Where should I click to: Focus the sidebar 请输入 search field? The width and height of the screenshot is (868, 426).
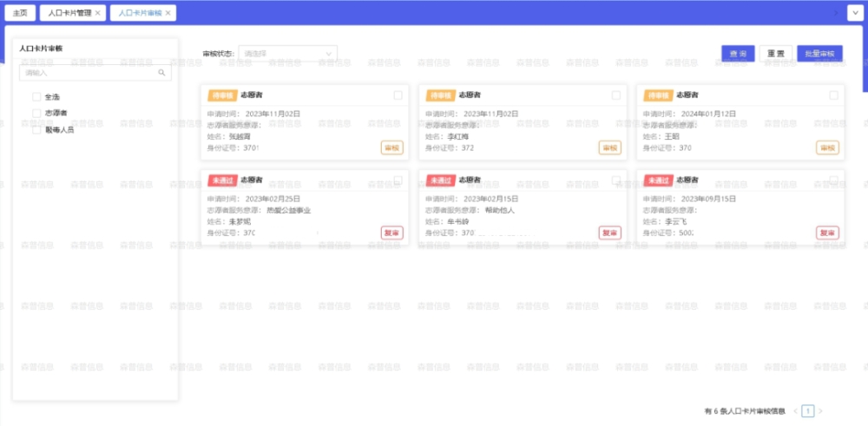coord(89,74)
